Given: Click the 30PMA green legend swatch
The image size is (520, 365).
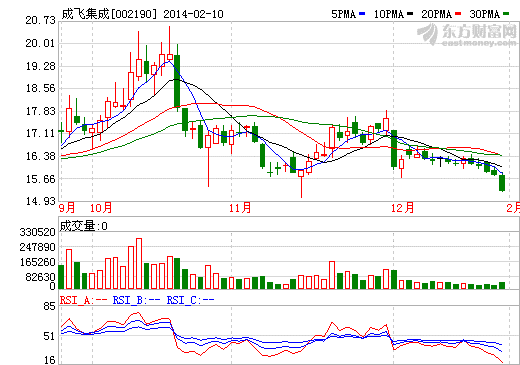Looking at the screenshot, I should [506, 14].
